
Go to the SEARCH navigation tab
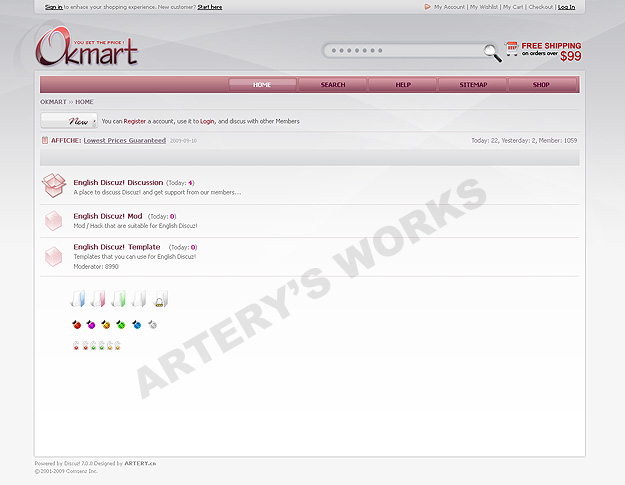tap(333, 85)
